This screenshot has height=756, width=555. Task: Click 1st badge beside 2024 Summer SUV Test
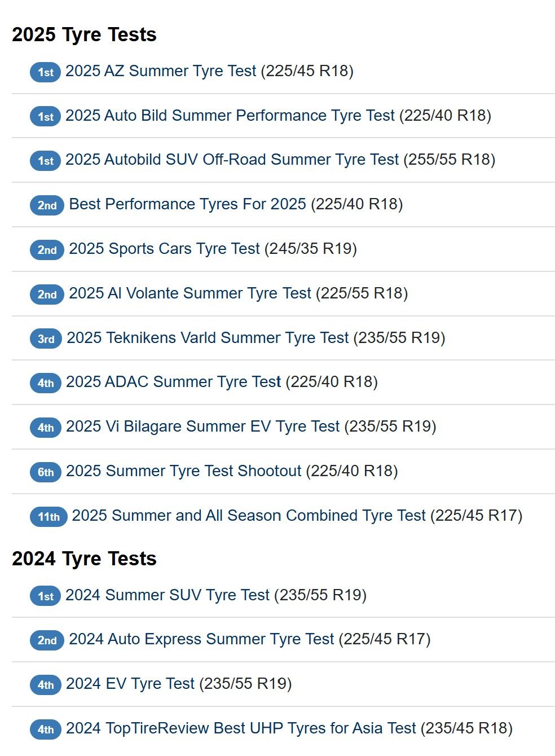(45, 596)
